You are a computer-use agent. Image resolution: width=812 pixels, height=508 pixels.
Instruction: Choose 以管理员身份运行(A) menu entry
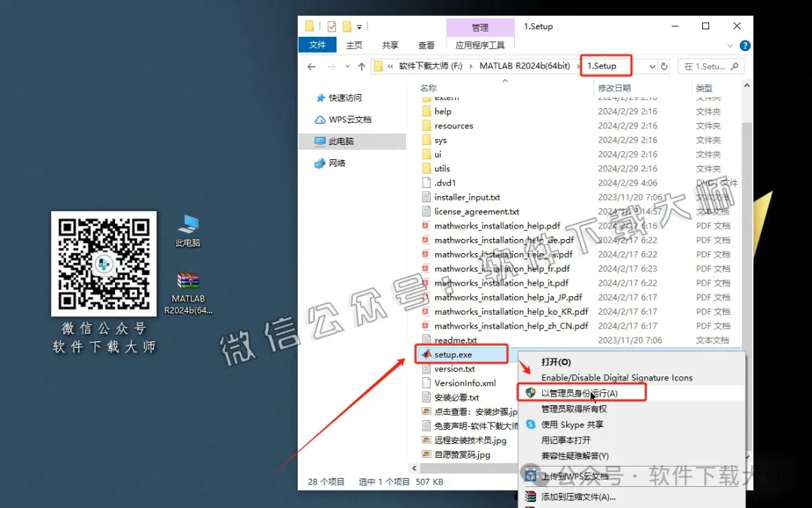(x=581, y=392)
